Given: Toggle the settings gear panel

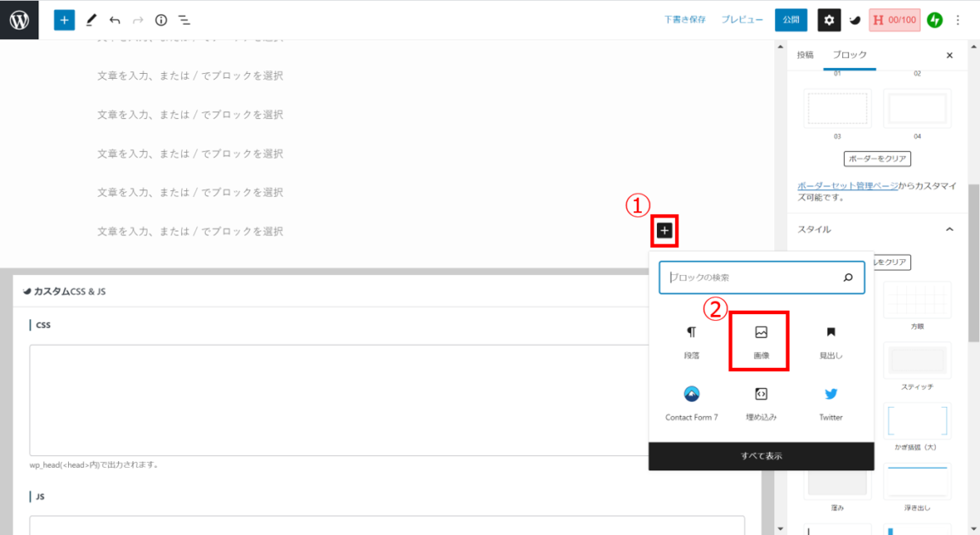Looking at the screenshot, I should pos(829,20).
